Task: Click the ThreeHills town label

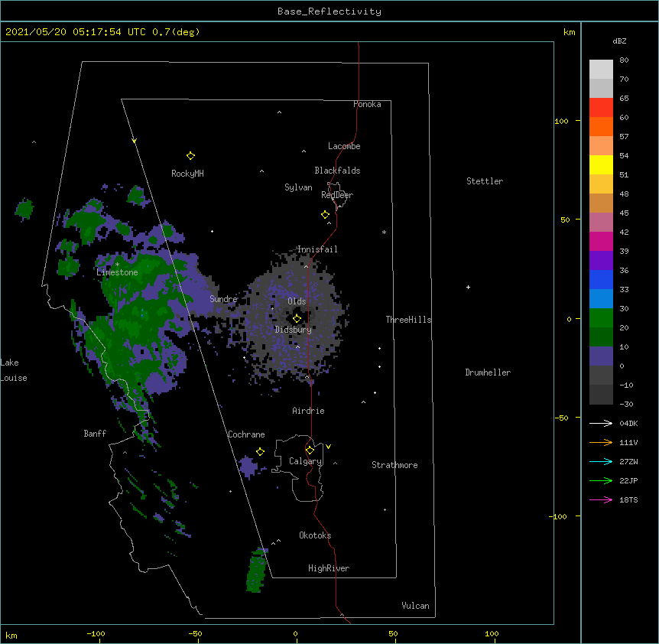Action: tap(408, 320)
